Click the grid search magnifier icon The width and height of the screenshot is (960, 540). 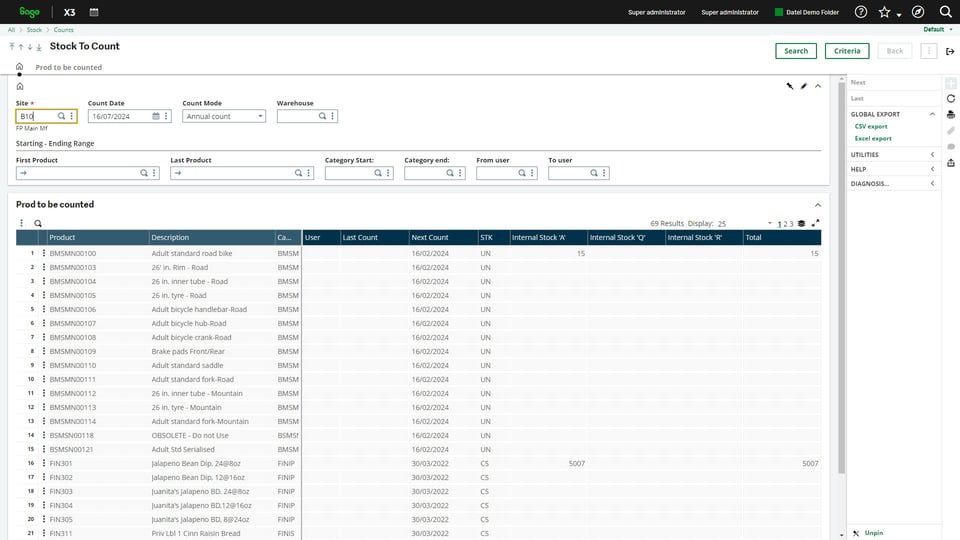38,223
